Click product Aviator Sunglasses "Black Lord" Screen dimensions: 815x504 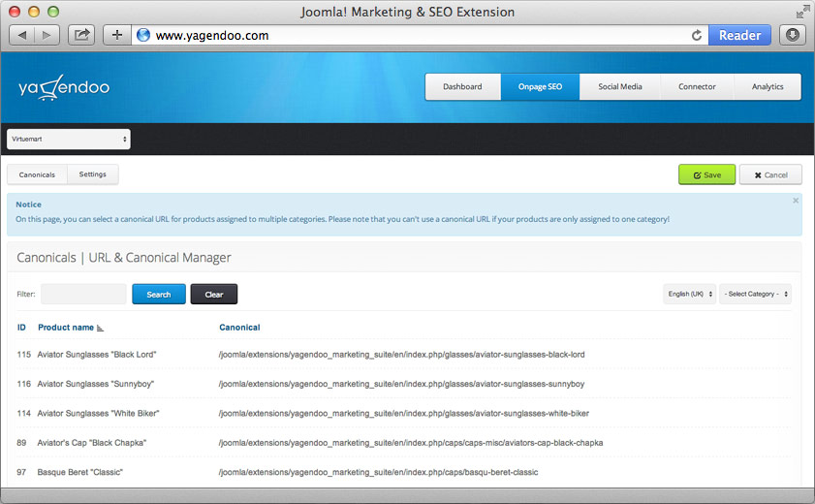pyautogui.click(x=97, y=355)
